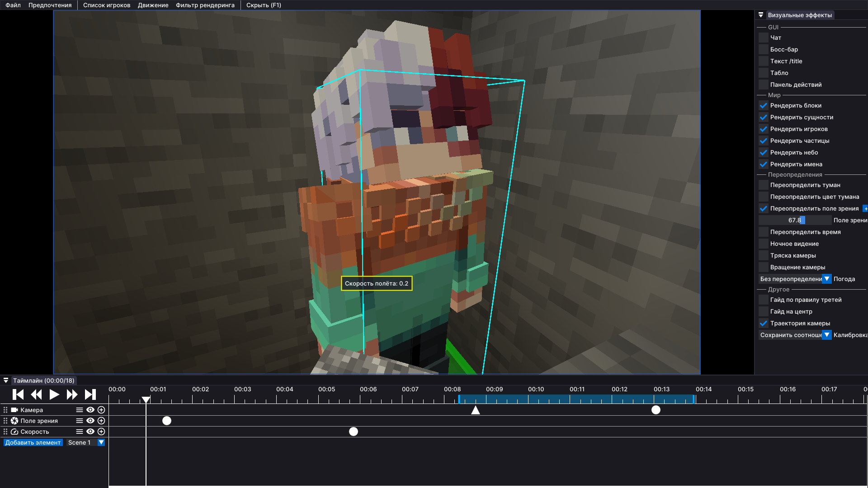This screenshot has width=868, height=488.
Task: Uncheck Рендерить небо
Action: coord(763,152)
